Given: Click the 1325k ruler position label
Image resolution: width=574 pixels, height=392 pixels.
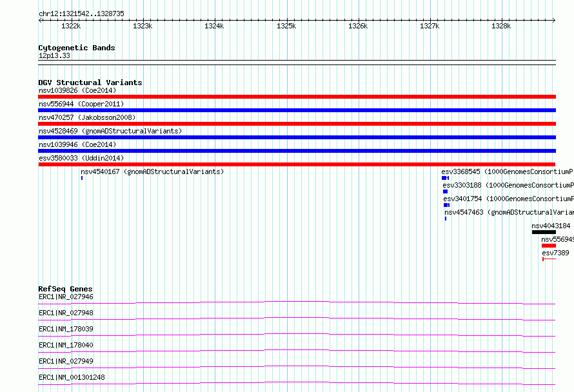Looking at the screenshot, I should tap(286, 26).
